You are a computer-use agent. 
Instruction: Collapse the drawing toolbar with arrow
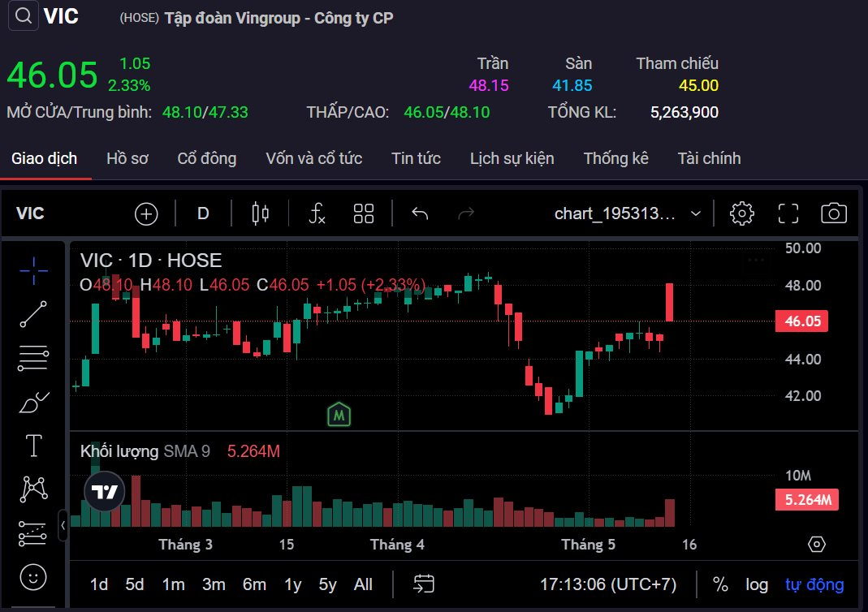63,525
